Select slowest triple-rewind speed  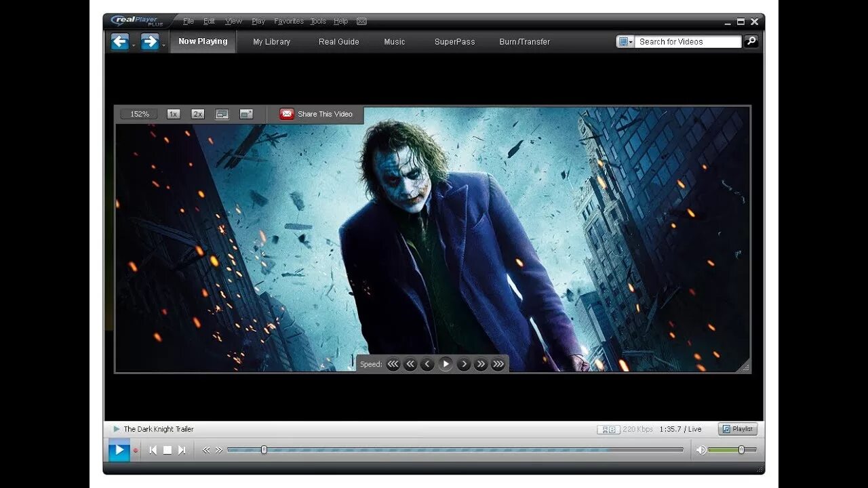[393, 364]
